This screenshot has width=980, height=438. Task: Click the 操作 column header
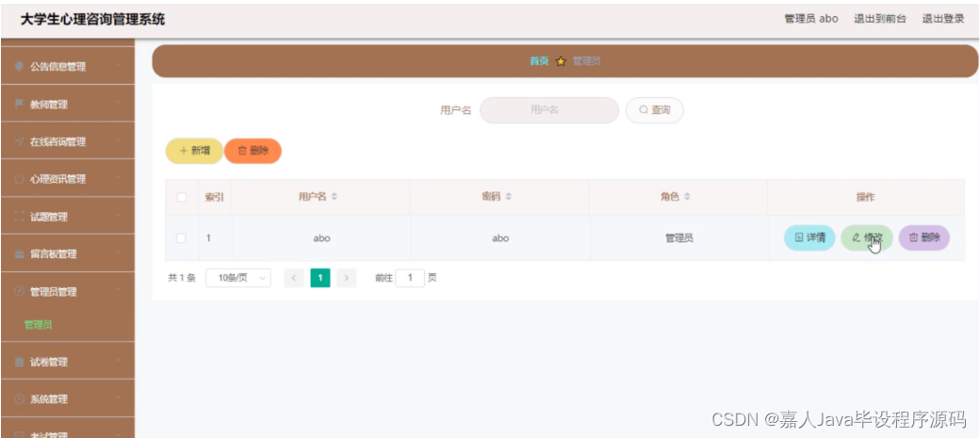tap(865, 197)
